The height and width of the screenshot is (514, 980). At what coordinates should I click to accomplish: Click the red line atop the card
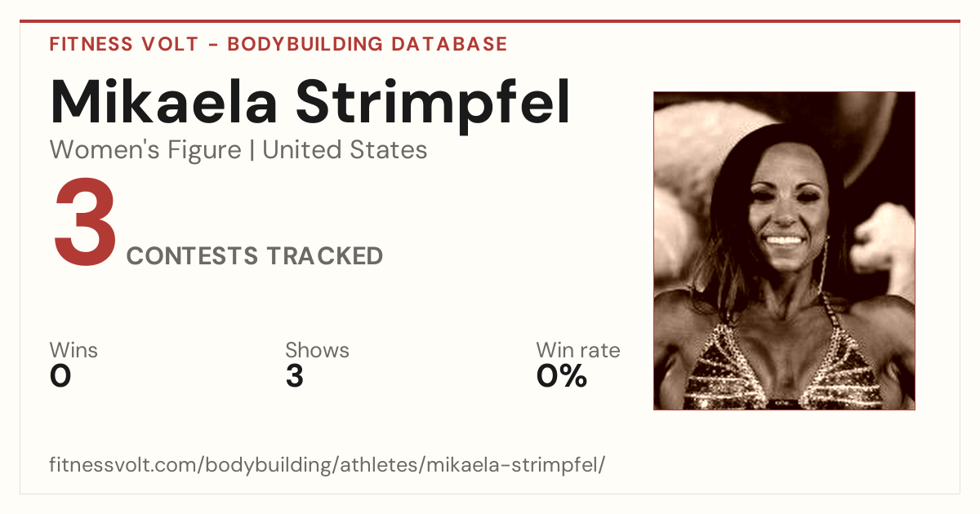point(490,21)
